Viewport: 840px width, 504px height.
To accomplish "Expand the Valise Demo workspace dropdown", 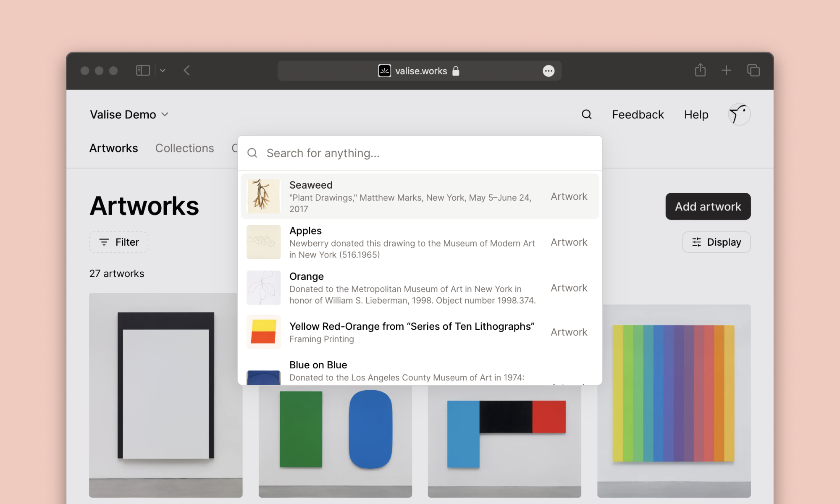I will pos(129,114).
